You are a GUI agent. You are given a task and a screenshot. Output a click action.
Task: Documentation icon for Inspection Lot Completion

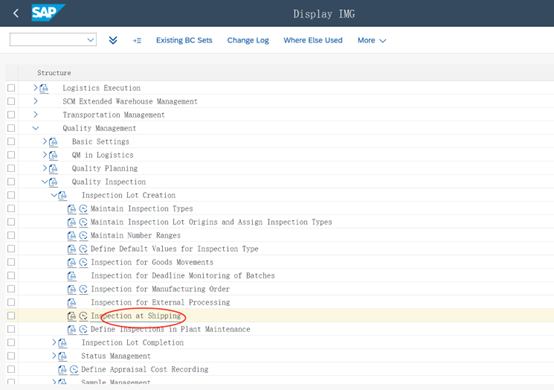[x=62, y=343]
